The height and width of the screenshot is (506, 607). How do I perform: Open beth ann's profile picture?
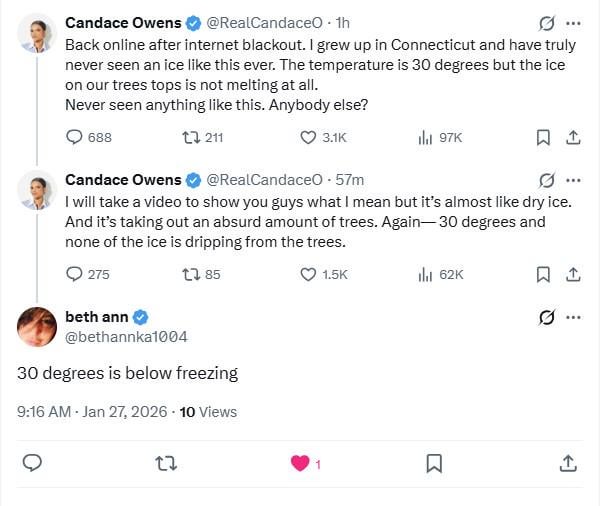click(x=37, y=326)
